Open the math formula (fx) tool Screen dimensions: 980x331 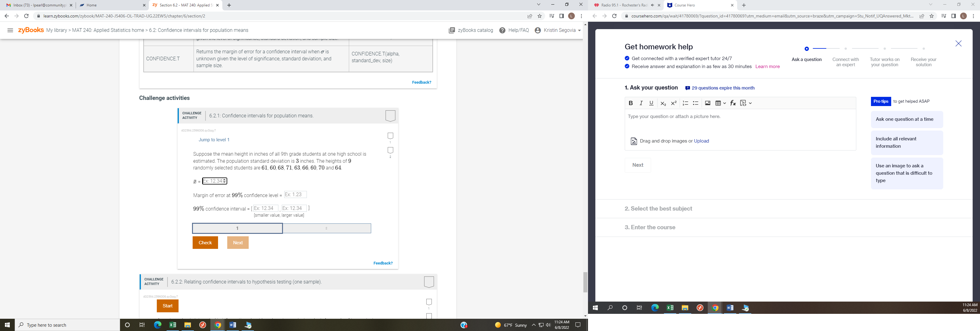click(732, 103)
